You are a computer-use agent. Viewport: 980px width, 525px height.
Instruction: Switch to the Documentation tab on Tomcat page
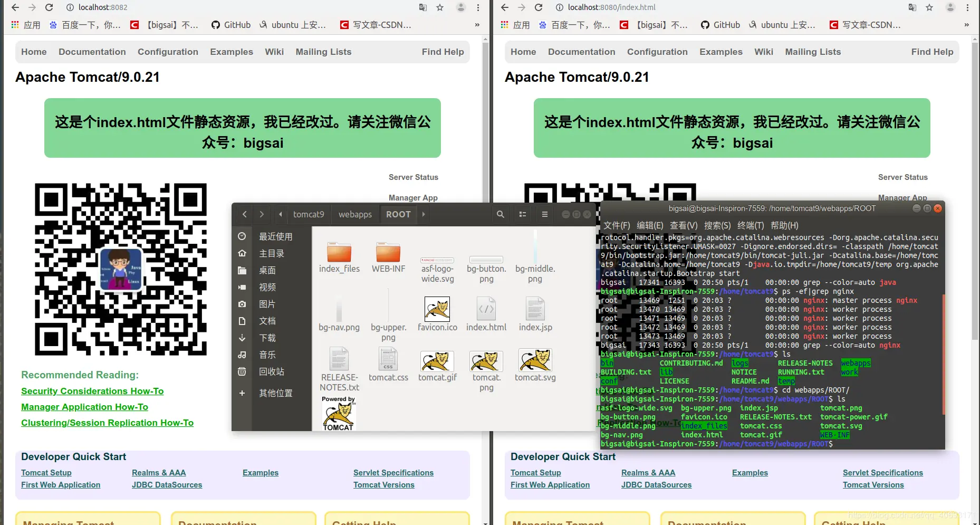(x=92, y=51)
